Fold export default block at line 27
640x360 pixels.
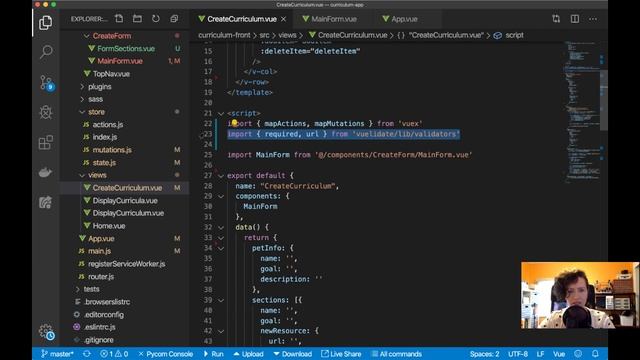pyautogui.click(x=221, y=176)
